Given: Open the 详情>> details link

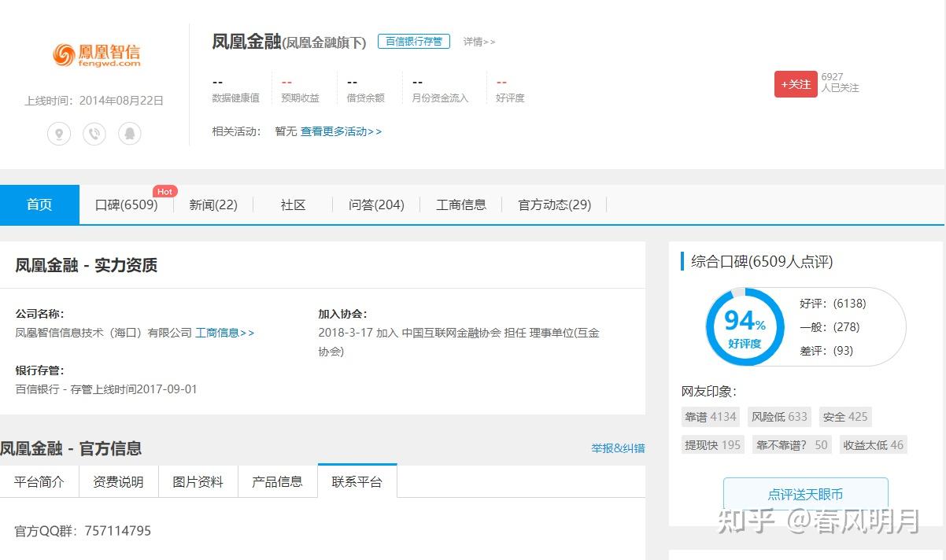Looking at the screenshot, I should click(479, 42).
